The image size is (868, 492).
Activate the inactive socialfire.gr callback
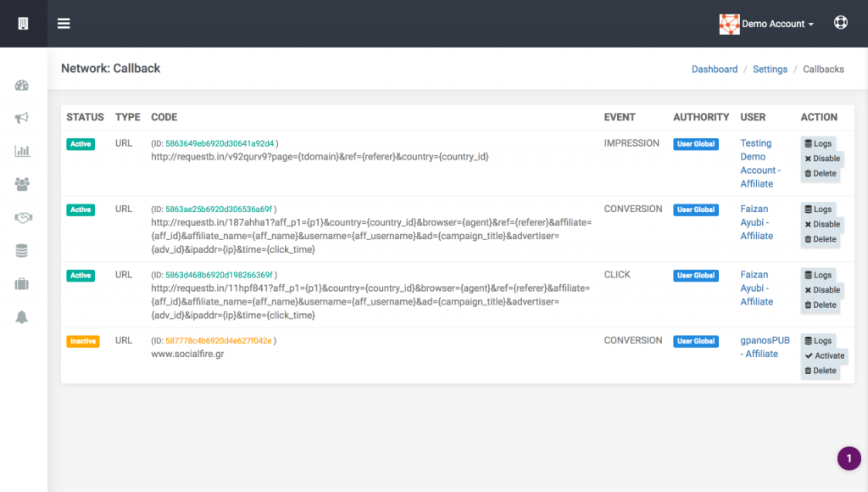[x=824, y=355]
